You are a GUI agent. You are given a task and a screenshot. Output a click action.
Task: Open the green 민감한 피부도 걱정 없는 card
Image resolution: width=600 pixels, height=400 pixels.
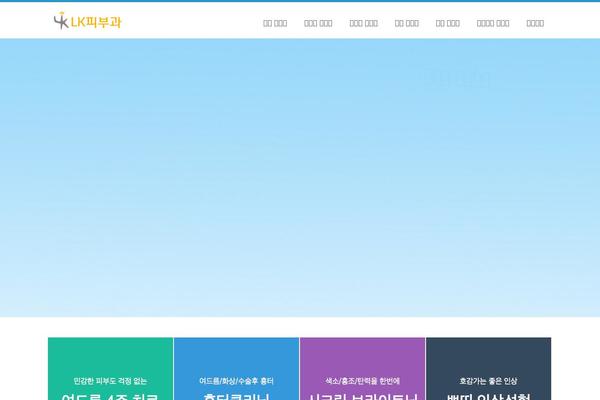(x=111, y=369)
